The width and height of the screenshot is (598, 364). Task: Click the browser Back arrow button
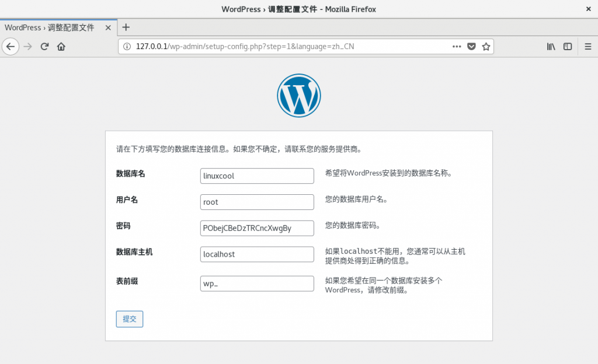pyautogui.click(x=10, y=47)
